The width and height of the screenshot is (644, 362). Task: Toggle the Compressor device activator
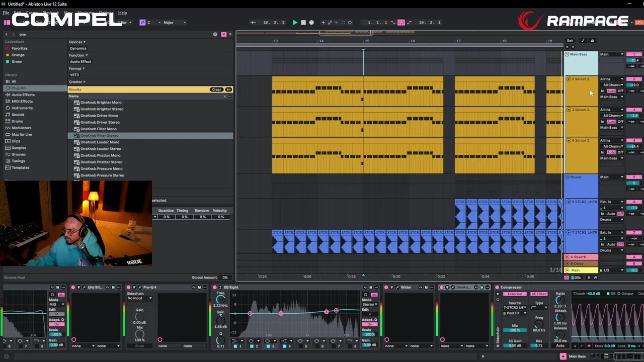click(x=497, y=288)
